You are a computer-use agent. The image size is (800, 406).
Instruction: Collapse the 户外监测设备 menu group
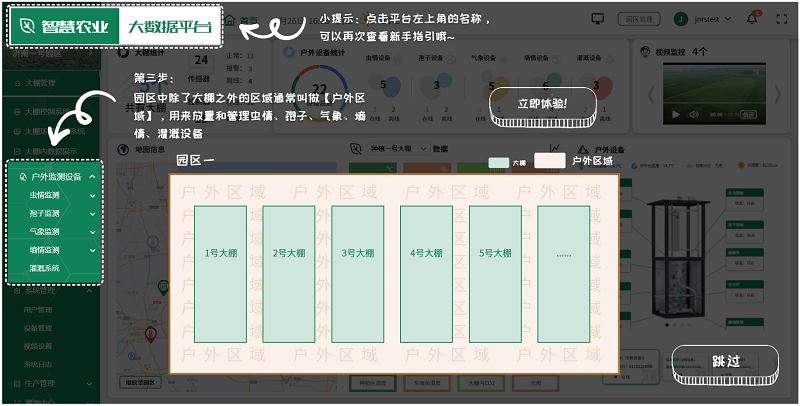pyautogui.click(x=92, y=177)
